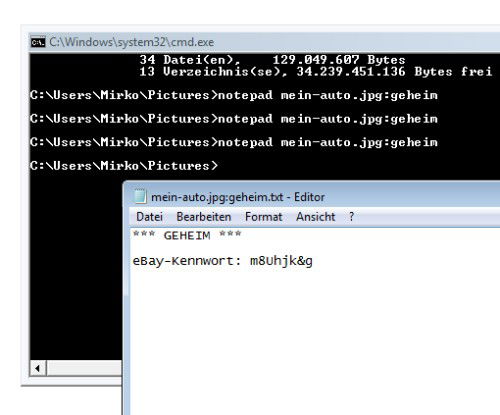
Task: Open the cmd.exe system menu icon
Action: tap(38, 42)
